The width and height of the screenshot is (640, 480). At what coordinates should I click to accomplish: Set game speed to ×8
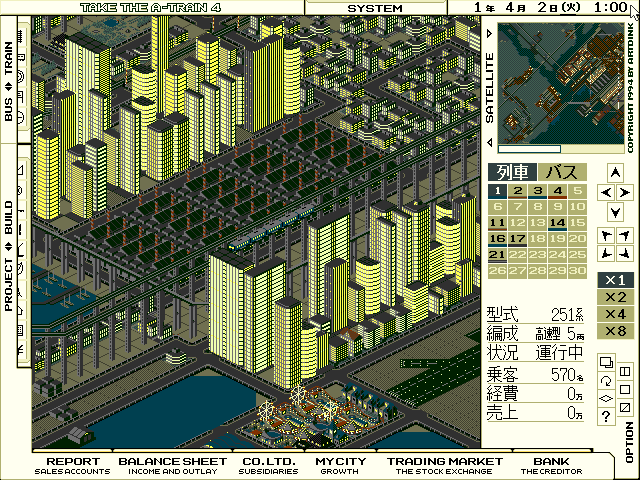click(x=615, y=331)
